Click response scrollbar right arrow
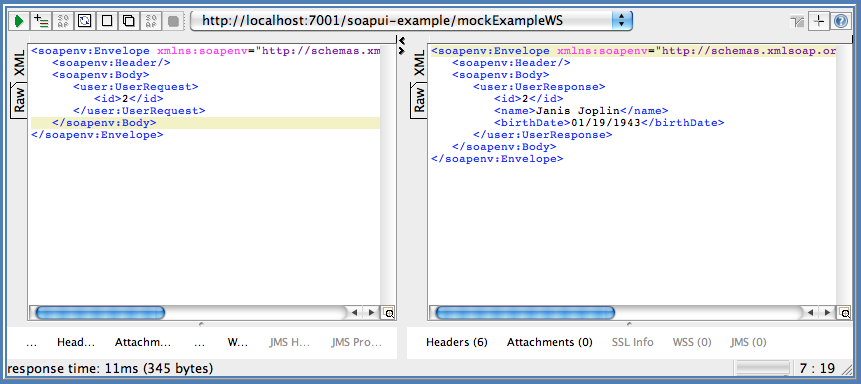The width and height of the screenshot is (861, 384). click(827, 313)
